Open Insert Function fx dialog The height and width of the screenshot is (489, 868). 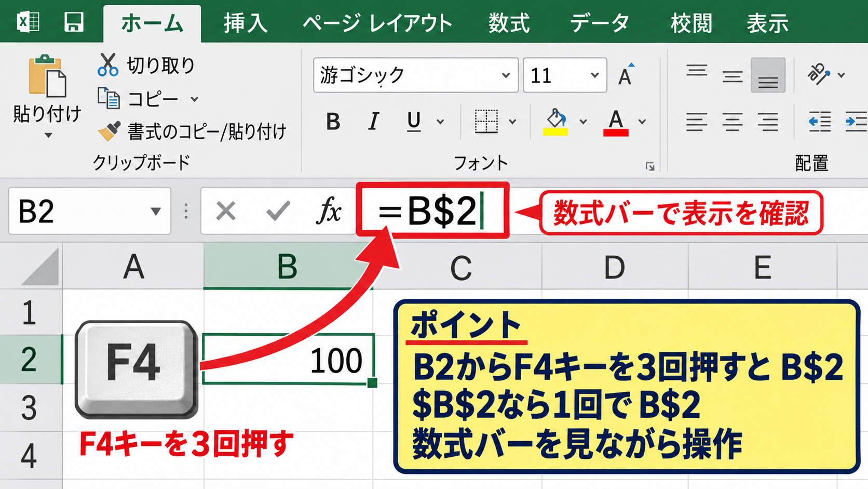point(329,211)
